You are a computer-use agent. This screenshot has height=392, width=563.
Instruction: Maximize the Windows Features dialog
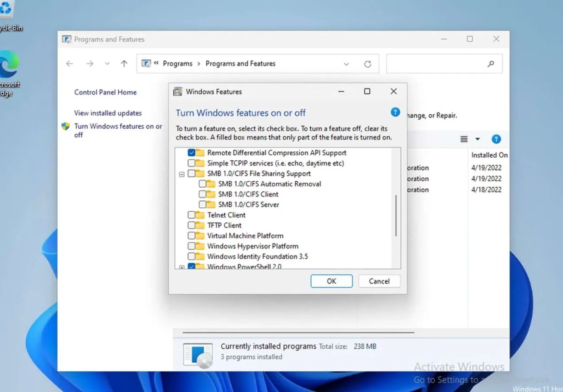tap(367, 91)
